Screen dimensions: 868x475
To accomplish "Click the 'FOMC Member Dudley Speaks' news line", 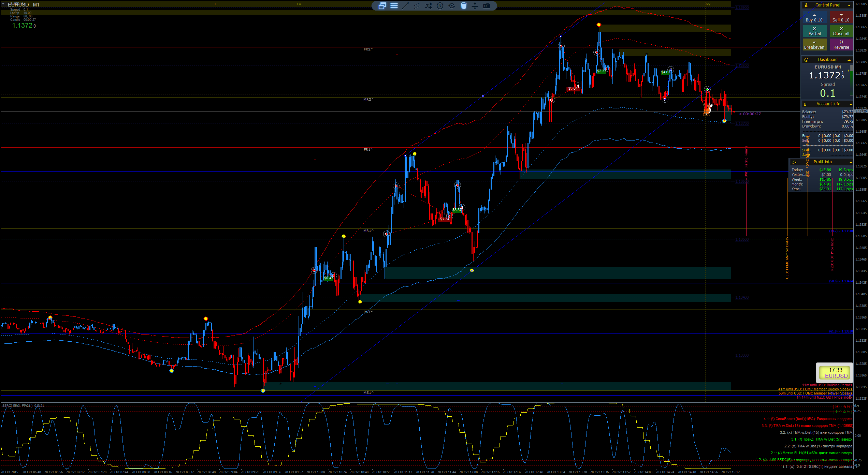I will pyautogui.click(x=815, y=389).
